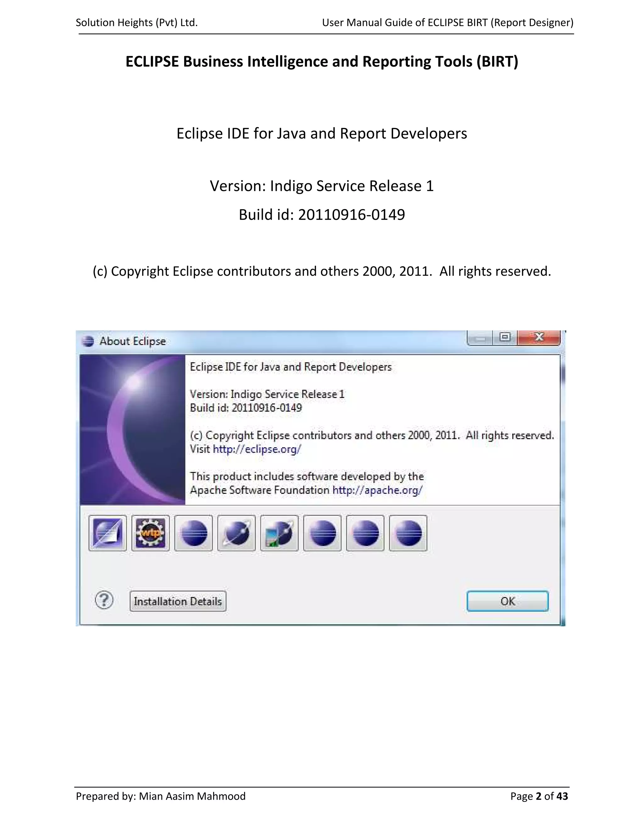Click the last Eclipse sphere feature button
644x833 pixels.
click(408, 533)
